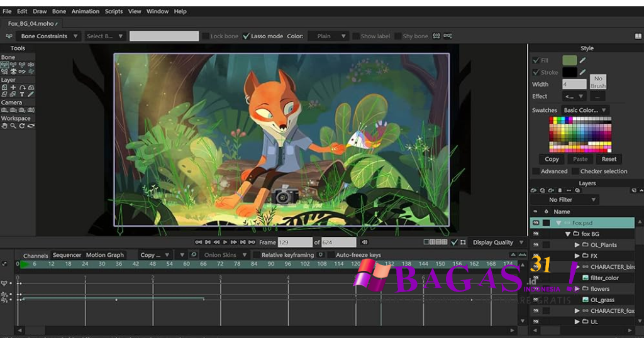This screenshot has height=338, width=644.
Task: Open the File menu
Action: point(7,11)
